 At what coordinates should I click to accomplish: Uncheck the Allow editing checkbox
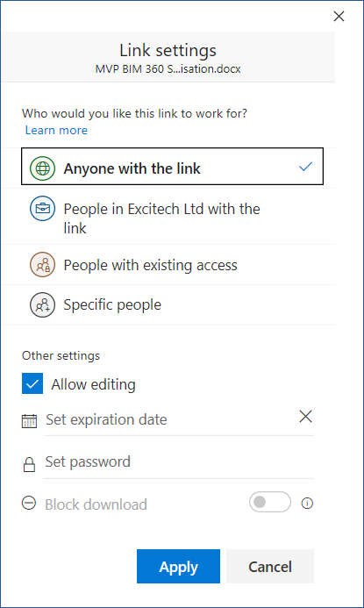tap(32, 383)
